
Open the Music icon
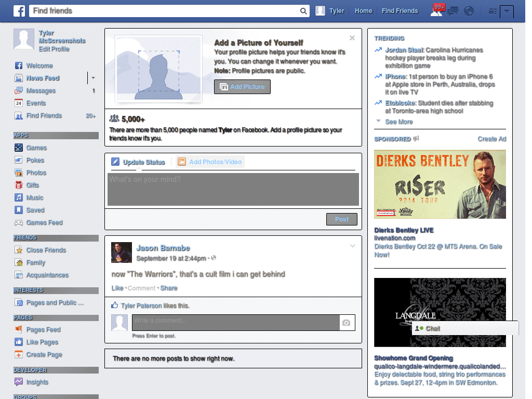pyautogui.click(x=19, y=197)
